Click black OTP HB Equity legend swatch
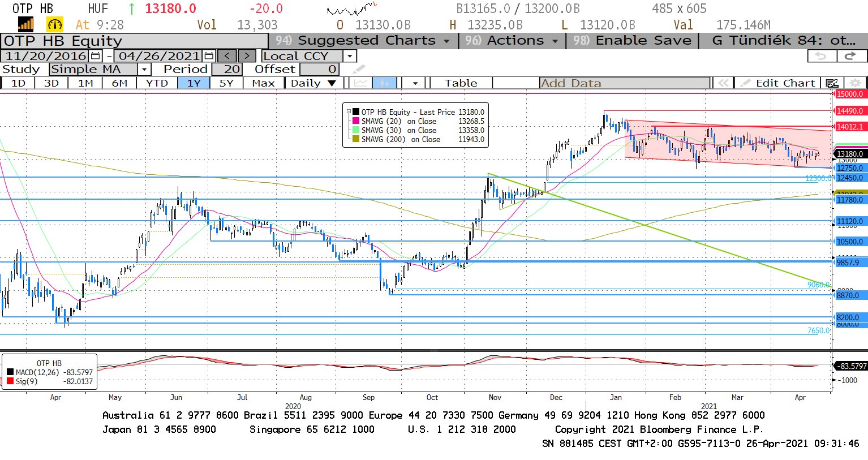Viewport: 868px width, 460px height. pos(356,112)
